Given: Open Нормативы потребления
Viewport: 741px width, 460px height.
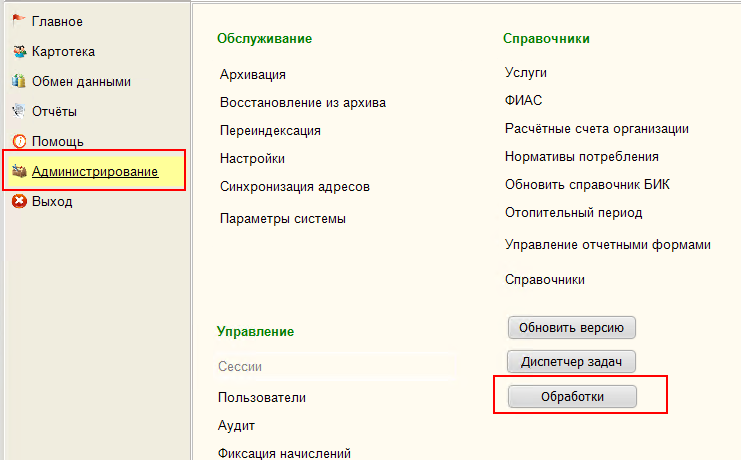Looking at the screenshot, I should pyautogui.click(x=582, y=156).
